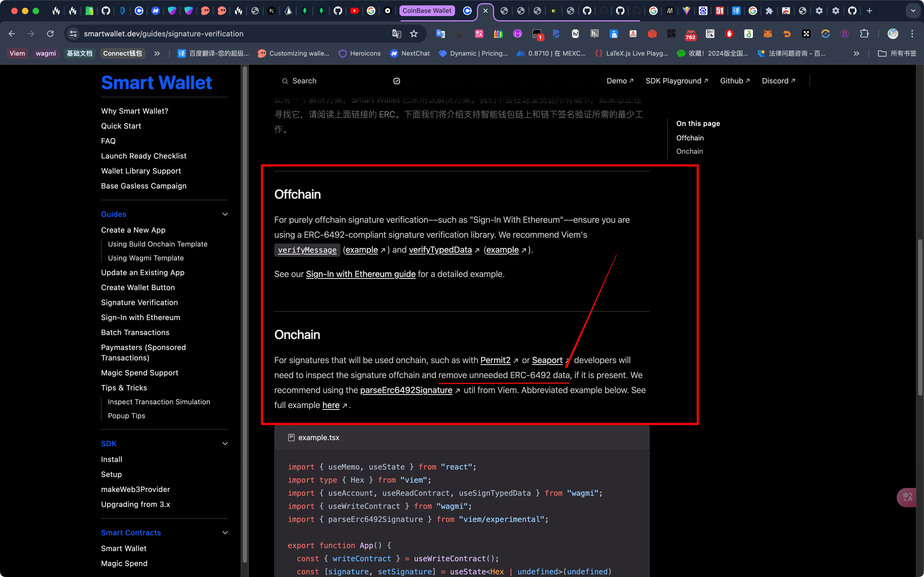The width and height of the screenshot is (924, 577).
Task: Open the Demo nav link
Action: click(x=619, y=81)
